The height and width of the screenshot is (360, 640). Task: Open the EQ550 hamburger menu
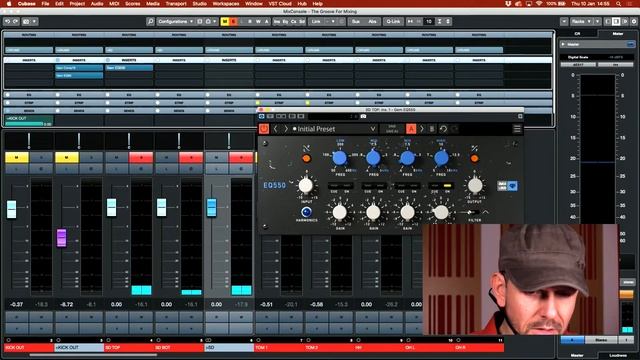tap(517, 129)
